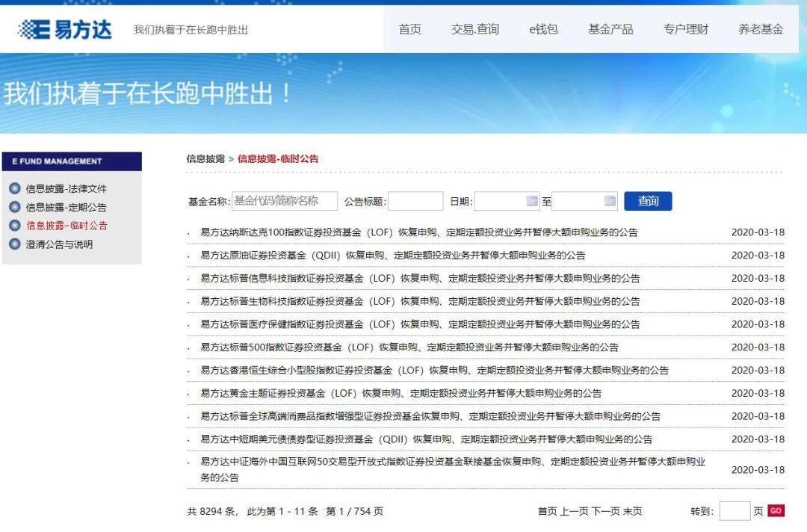
Task: Open 易方达香港恒生综合小型股 announcement
Action: [434, 370]
